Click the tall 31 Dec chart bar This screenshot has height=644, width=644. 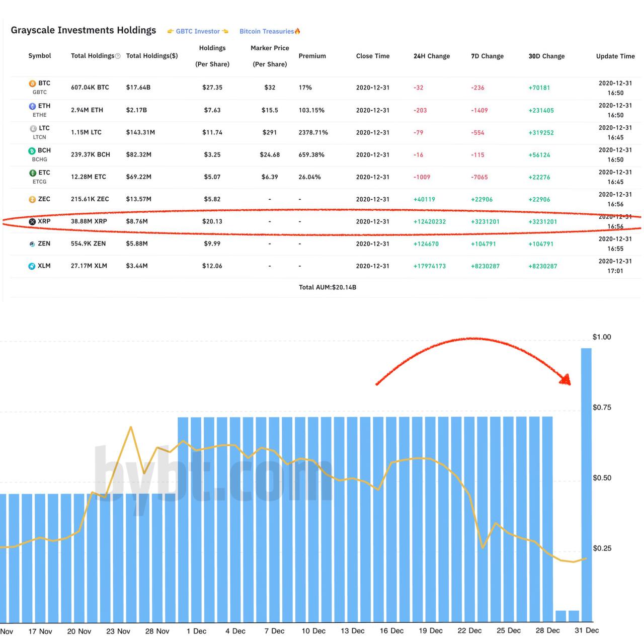click(586, 485)
